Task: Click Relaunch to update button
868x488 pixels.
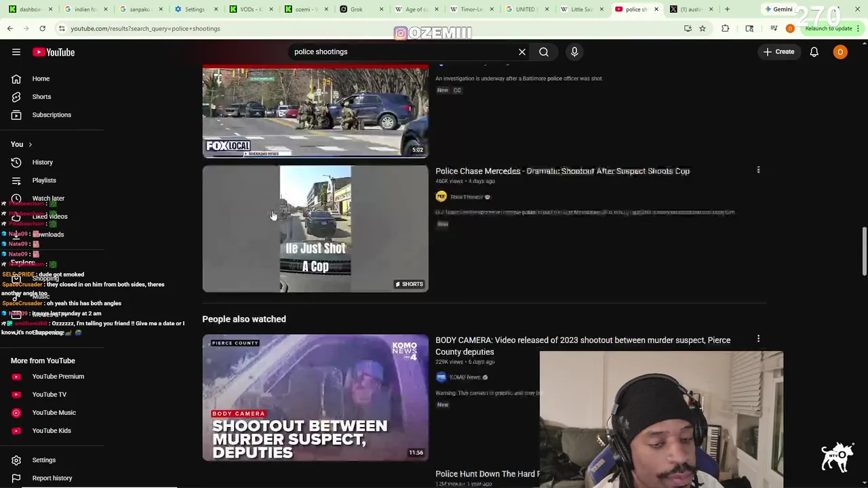Action: tap(828, 28)
